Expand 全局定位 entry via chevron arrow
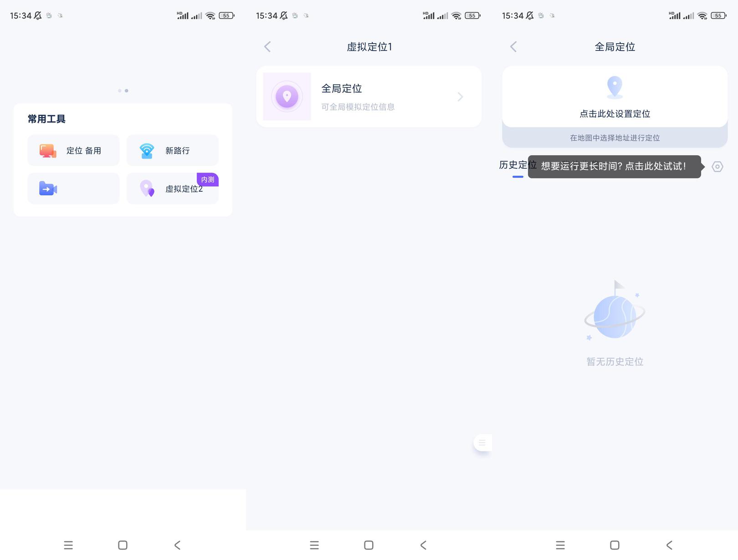738x560 pixels. point(460,97)
